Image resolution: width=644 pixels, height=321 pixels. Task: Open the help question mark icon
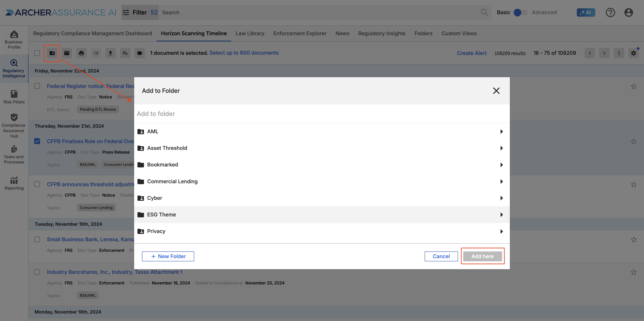click(x=610, y=12)
